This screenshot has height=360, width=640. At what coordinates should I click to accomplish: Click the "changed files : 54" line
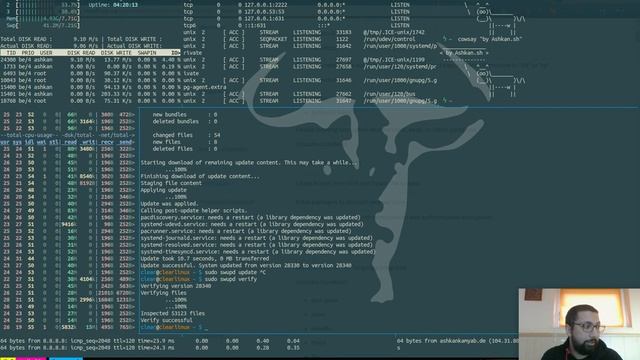(x=187, y=135)
